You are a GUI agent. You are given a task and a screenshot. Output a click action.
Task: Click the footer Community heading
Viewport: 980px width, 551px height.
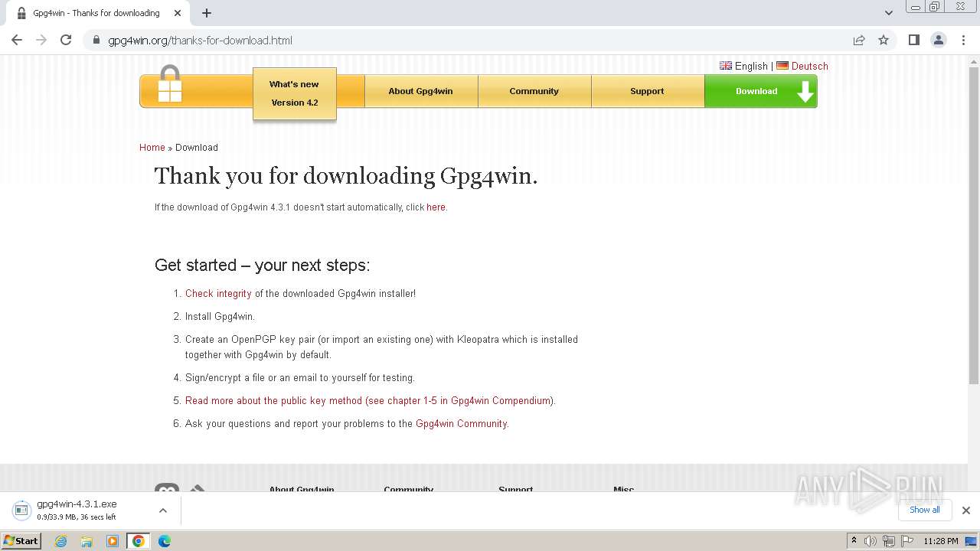(408, 489)
